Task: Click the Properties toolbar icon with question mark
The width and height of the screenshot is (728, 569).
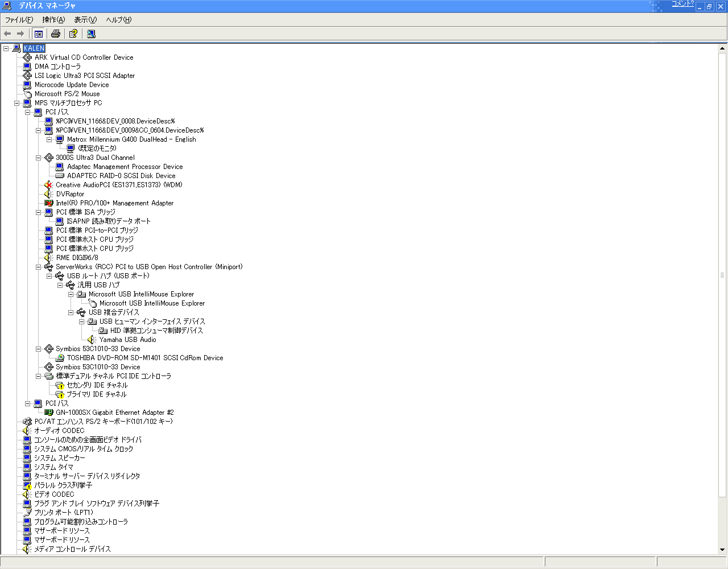Action: tap(73, 34)
